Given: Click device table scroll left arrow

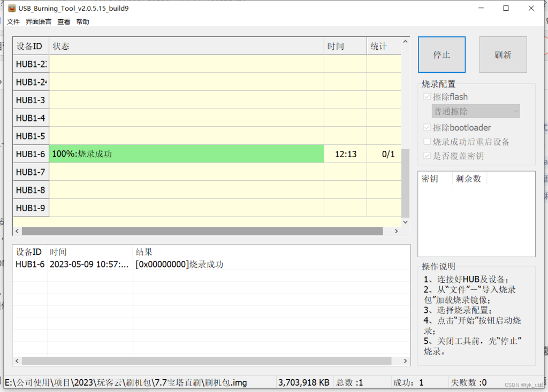Looking at the screenshot, I should click(x=17, y=231).
